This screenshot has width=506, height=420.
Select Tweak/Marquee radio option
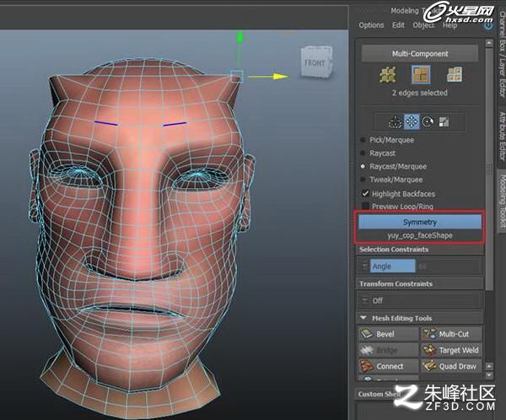[x=363, y=180]
